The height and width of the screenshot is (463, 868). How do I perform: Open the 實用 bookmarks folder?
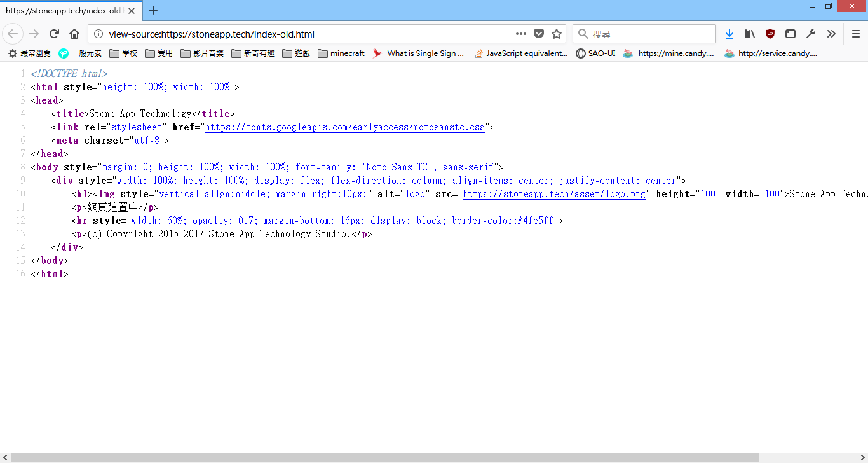159,53
